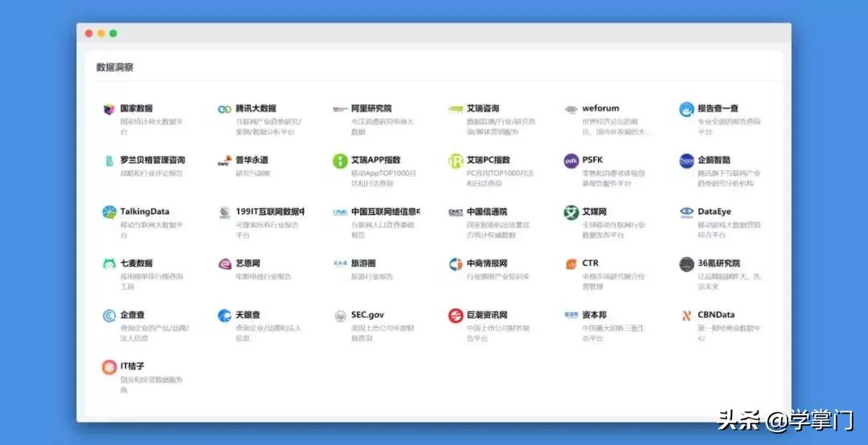Click the IT桔子 orange icon
This screenshot has width=868, height=445.
click(109, 367)
